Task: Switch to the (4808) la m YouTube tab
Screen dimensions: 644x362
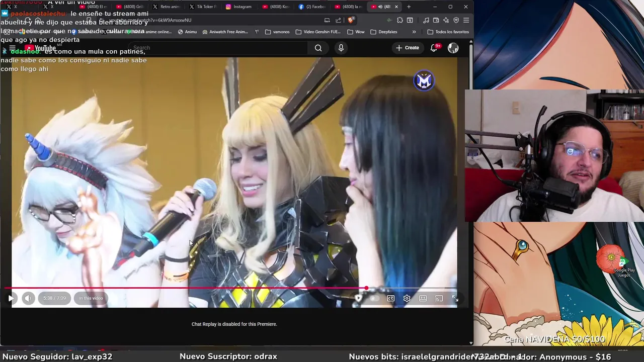Action: pos(348,7)
